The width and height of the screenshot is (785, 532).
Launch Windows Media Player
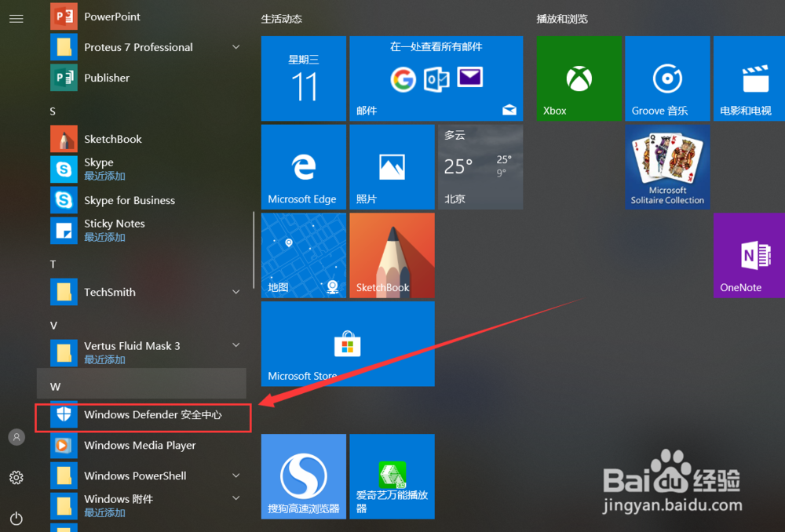[141, 445]
